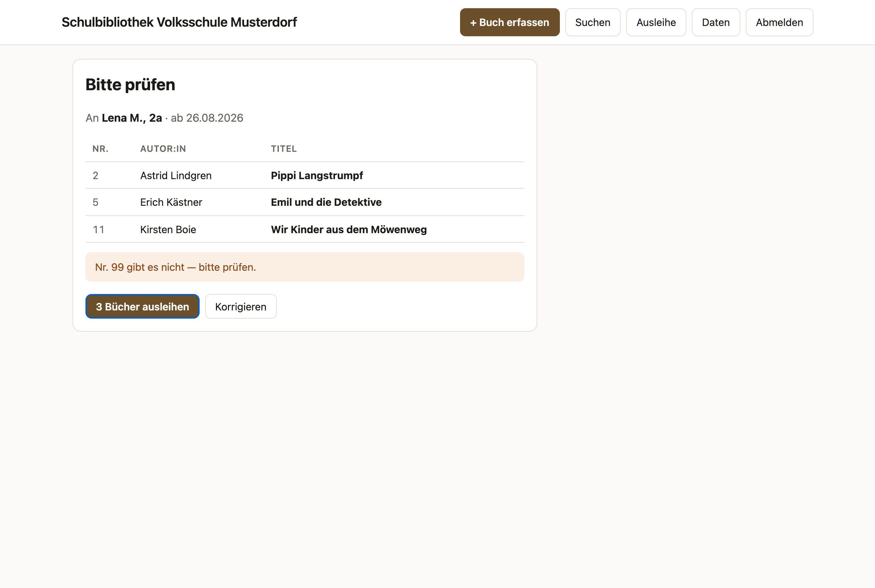Image resolution: width=875 pixels, height=588 pixels.
Task: Click book number 2 cell
Action: coord(96,175)
